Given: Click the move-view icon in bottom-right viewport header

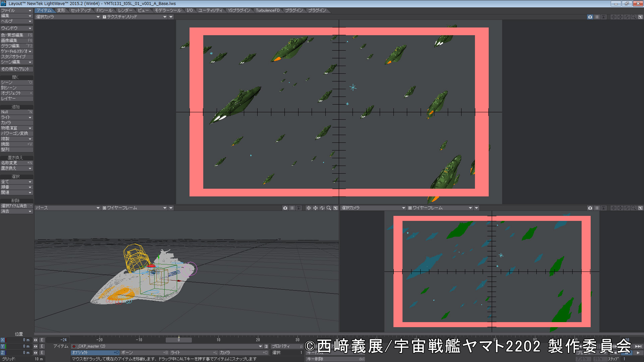Looking at the screenshot, I should pos(620,208).
